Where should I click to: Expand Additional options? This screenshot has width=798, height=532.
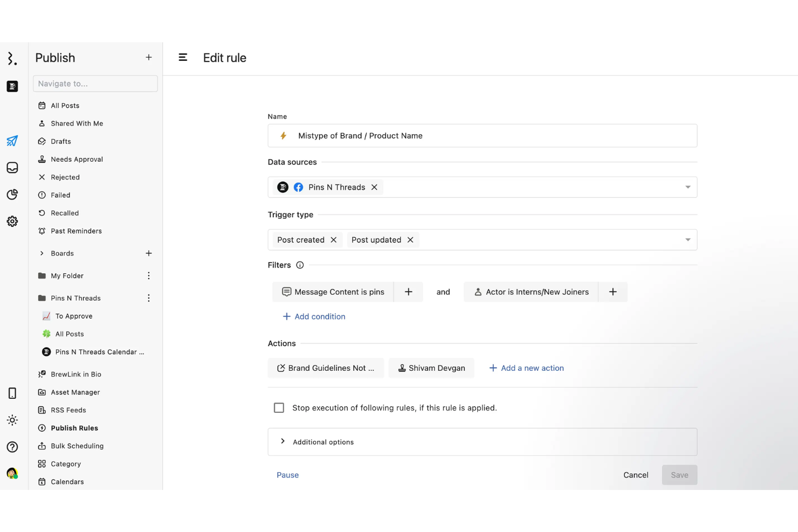point(482,442)
